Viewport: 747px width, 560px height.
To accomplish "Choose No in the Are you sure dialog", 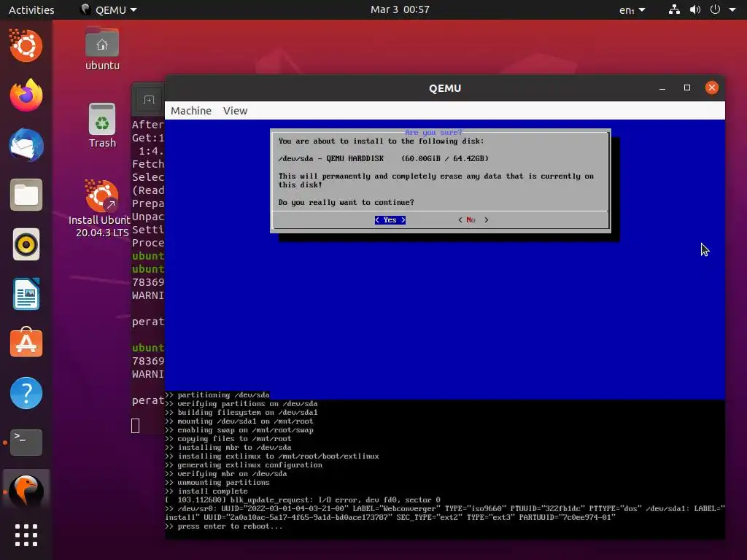I will [473, 220].
